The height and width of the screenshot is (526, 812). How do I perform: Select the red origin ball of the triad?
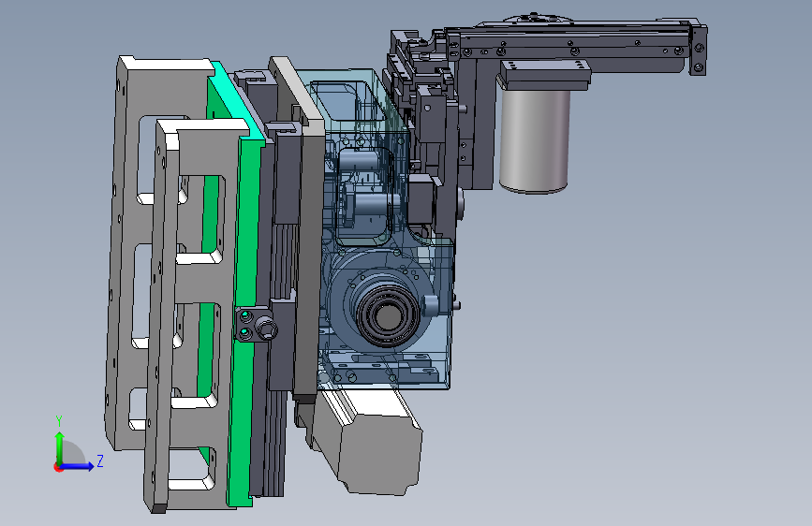(x=58, y=467)
